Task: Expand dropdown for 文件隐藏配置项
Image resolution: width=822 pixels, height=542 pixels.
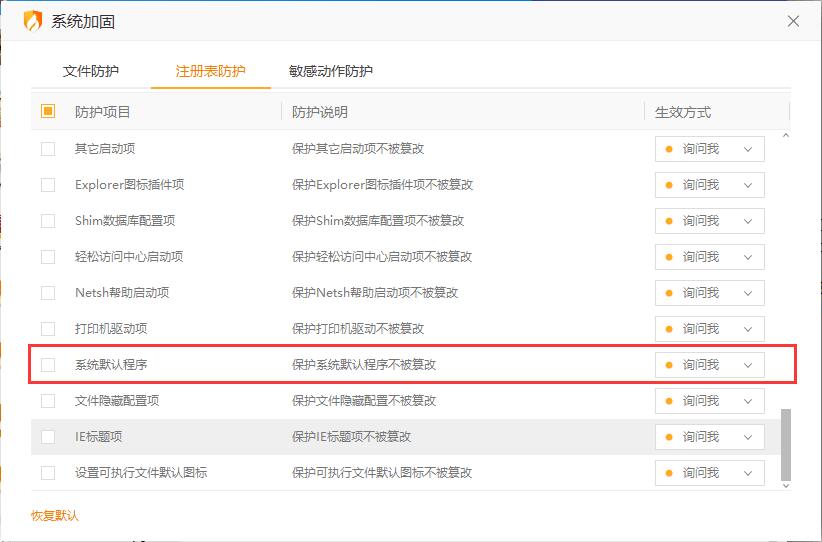Action: tap(709, 401)
